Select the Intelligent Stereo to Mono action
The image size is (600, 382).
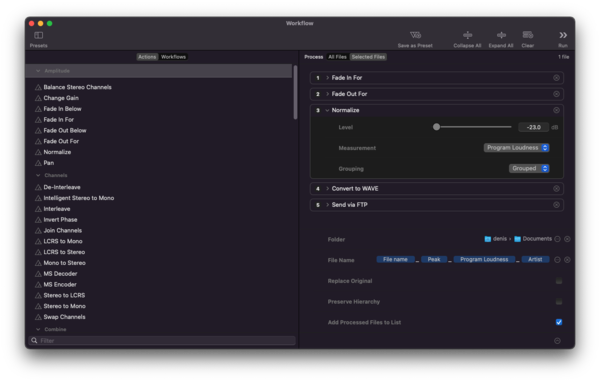pos(79,198)
